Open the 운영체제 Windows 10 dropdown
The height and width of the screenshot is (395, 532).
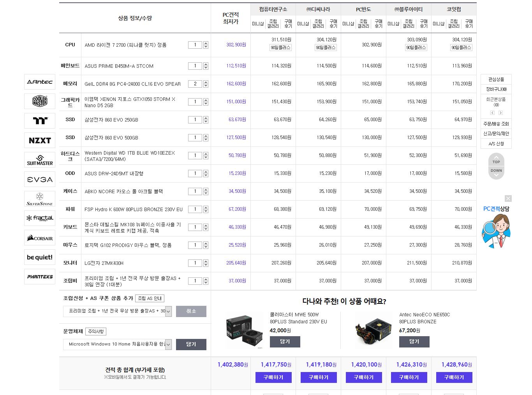168,344
